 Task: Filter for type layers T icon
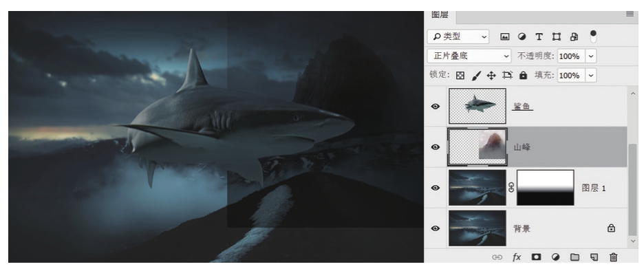(x=539, y=36)
